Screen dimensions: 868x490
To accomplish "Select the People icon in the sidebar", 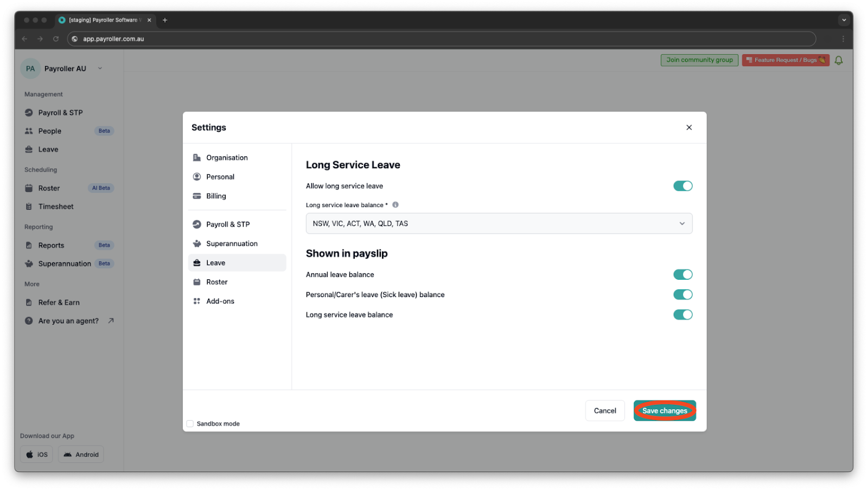I will click(29, 131).
